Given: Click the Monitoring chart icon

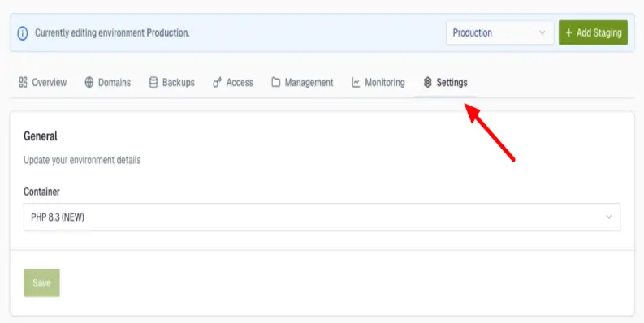Looking at the screenshot, I should tap(356, 83).
